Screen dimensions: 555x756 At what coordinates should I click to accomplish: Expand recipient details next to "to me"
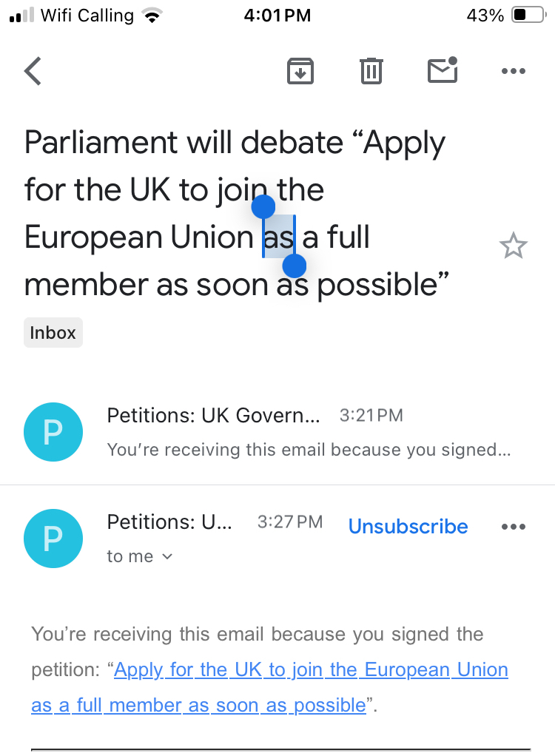click(167, 556)
